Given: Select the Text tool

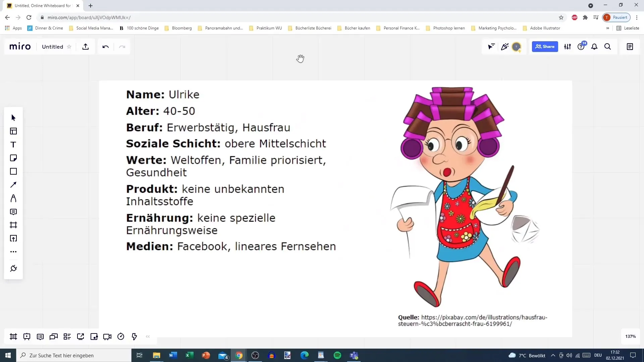Looking at the screenshot, I should point(13,144).
